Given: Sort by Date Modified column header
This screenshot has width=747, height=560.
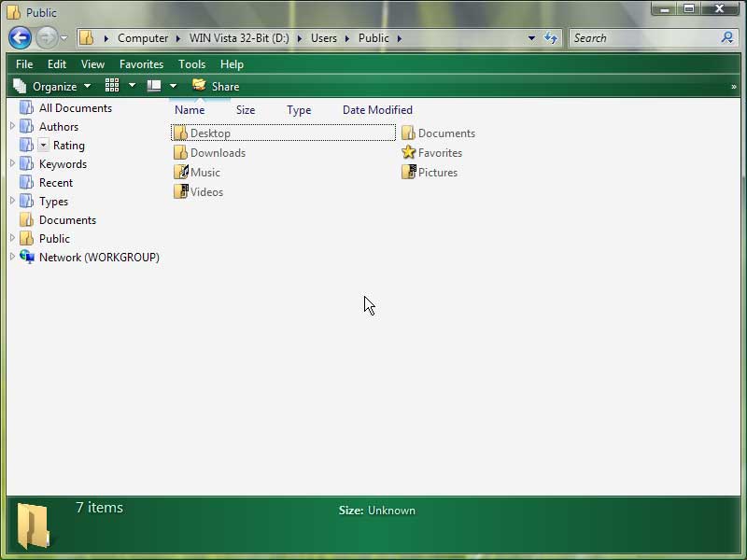Looking at the screenshot, I should point(377,110).
